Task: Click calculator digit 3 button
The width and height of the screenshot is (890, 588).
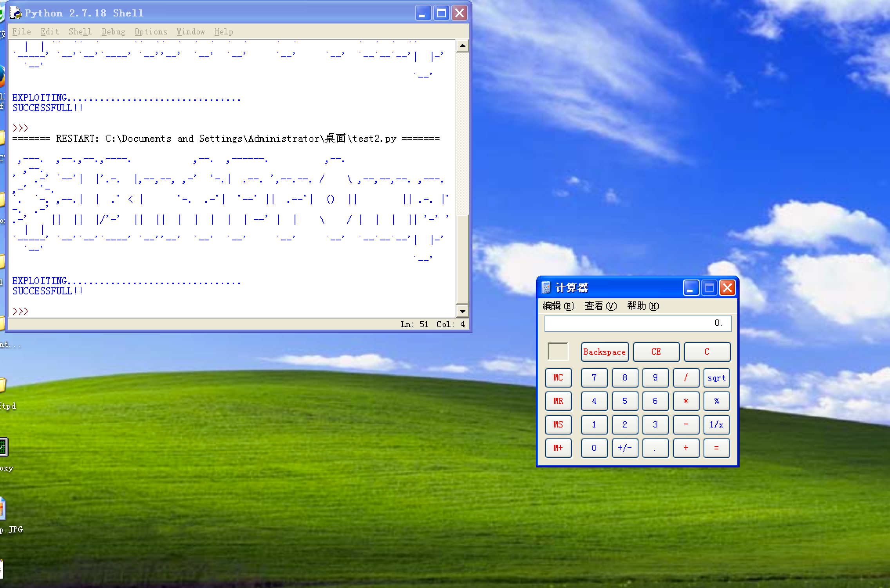Action: pyautogui.click(x=655, y=425)
